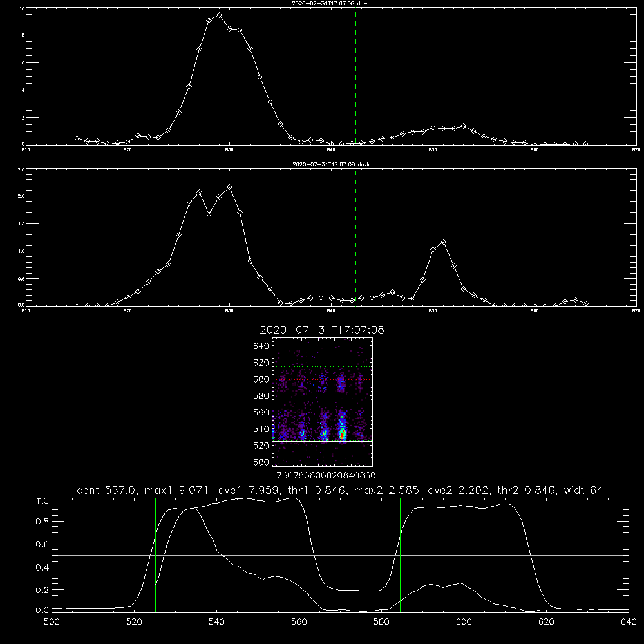Click the y-axis label 0.6 of bottom plot
This screenshot has height=644, width=644.
[42, 544]
